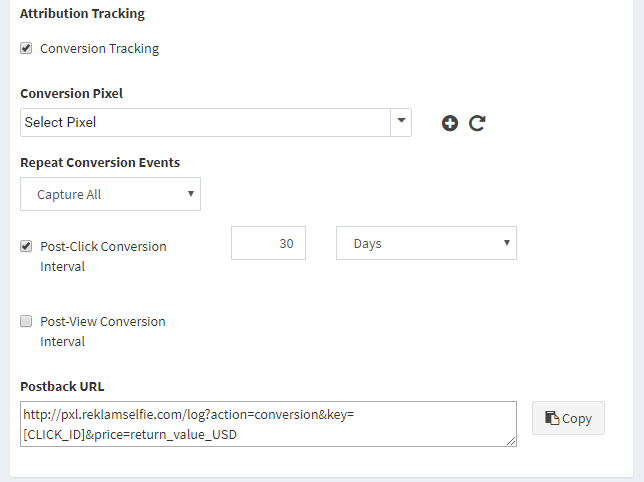Expand the Capture All dropdown
The image size is (644, 482).
click(x=110, y=194)
